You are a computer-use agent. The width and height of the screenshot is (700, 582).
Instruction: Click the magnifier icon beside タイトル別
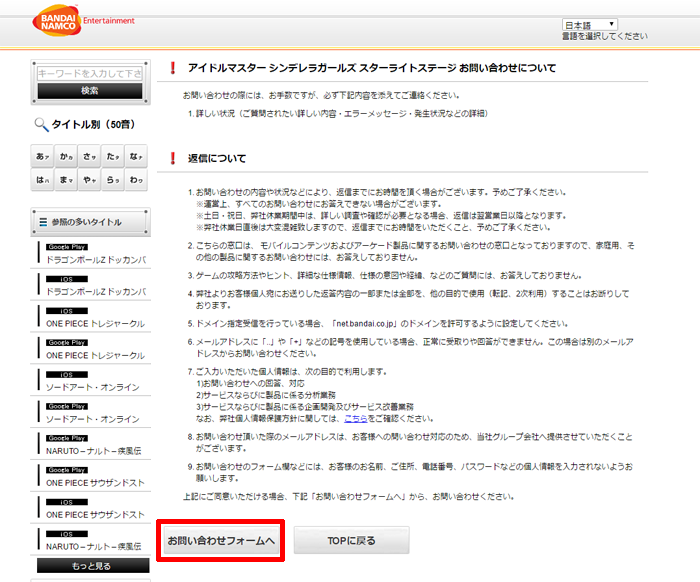(x=41, y=125)
